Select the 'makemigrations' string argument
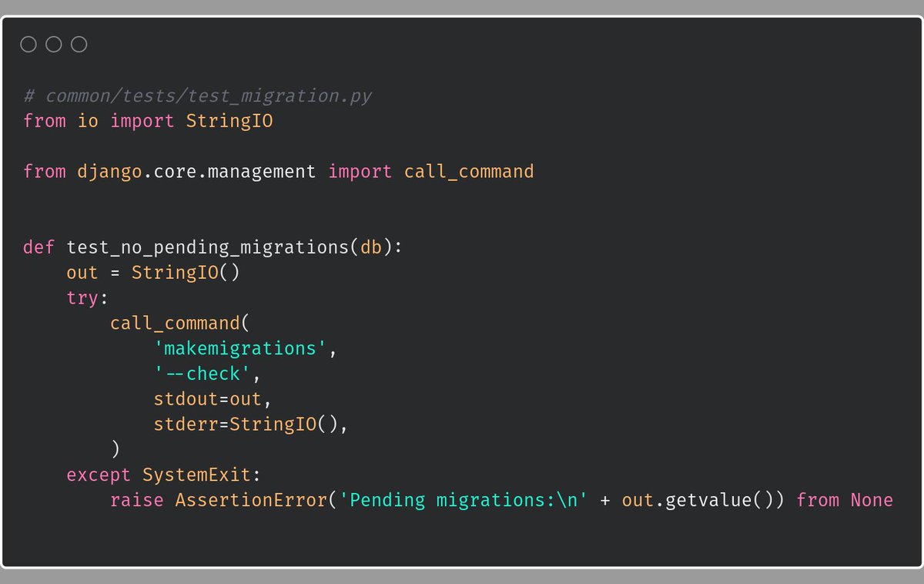The image size is (924, 584). tap(241, 347)
